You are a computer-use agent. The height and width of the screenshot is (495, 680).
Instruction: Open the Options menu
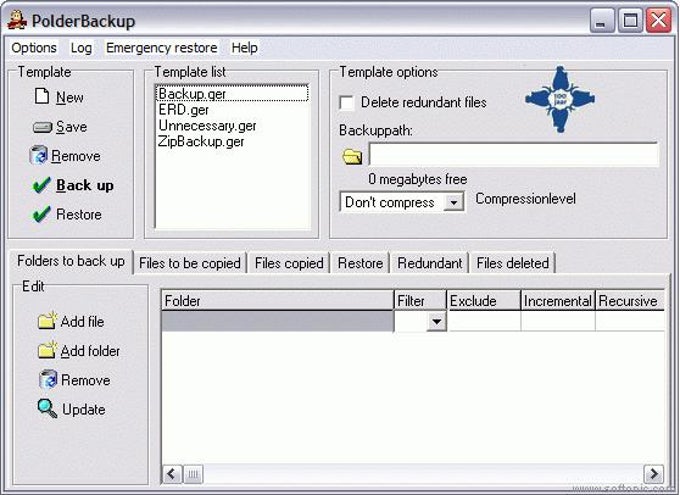[34, 48]
